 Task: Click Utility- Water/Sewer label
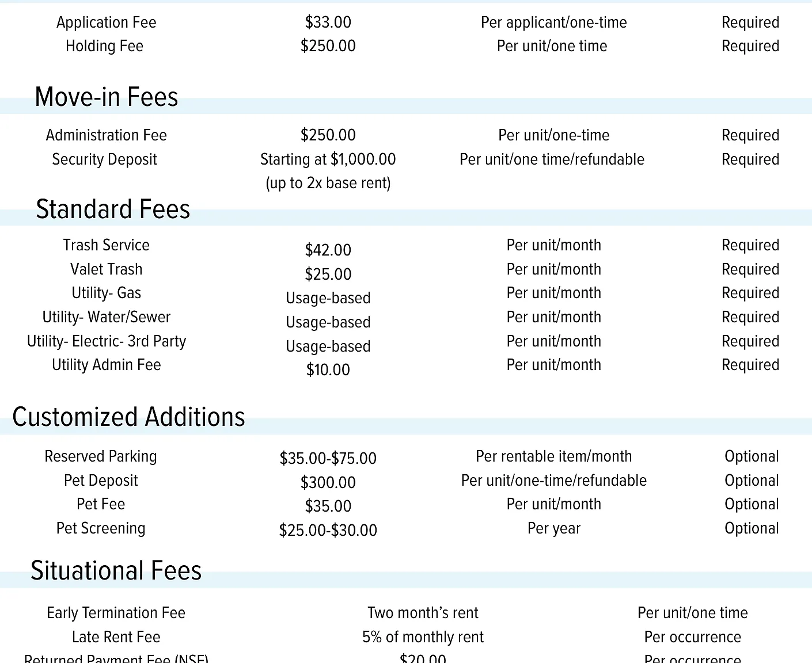pos(107,317)
